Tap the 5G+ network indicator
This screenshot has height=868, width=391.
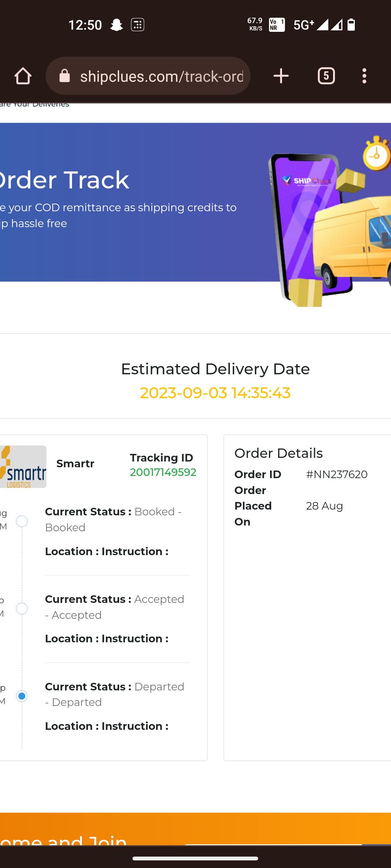pos(303,25)
